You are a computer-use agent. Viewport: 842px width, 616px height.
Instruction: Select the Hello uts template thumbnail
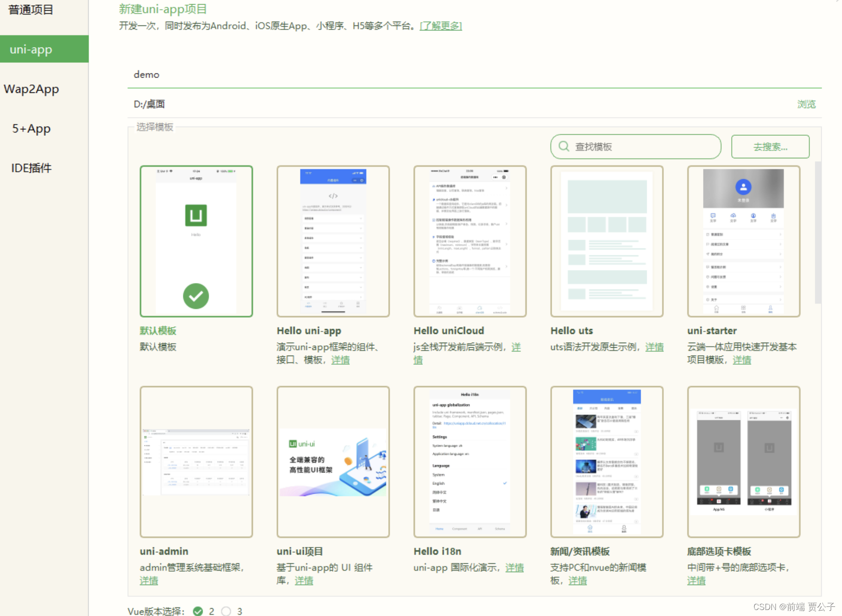[x=607, y=241]
